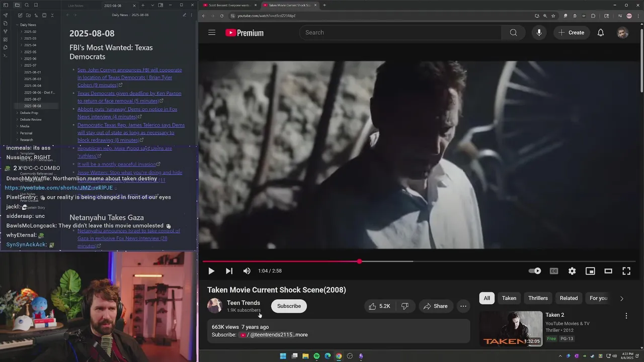The image size is (644, 362).
Task: Select the All filter chip
Action: point(487,298)
